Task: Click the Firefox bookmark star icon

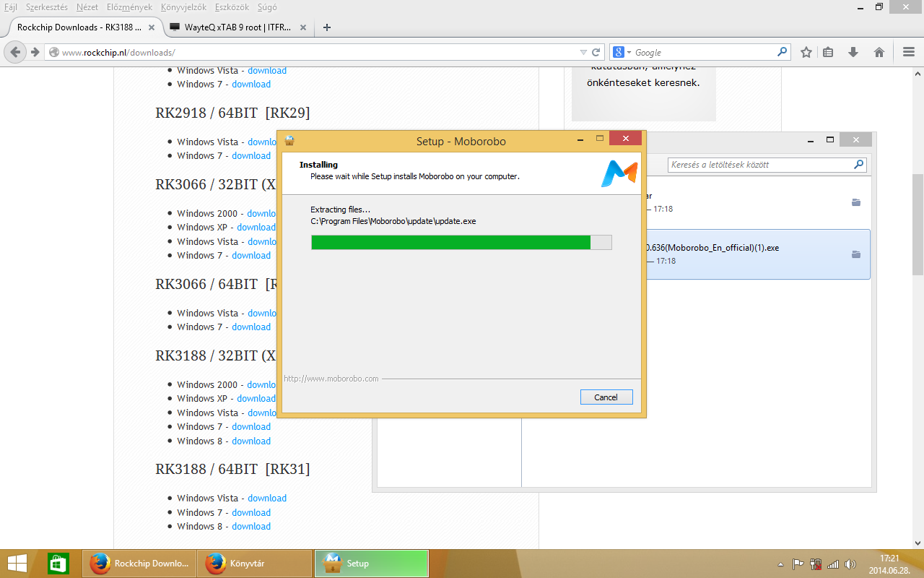Action: click(x=806, y=52)
